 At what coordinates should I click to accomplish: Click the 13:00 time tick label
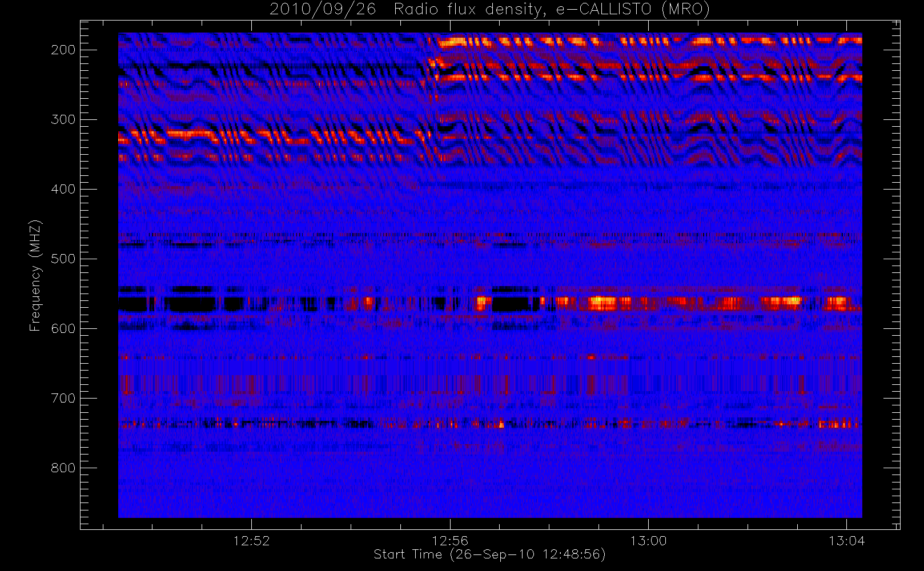point(648,541)
